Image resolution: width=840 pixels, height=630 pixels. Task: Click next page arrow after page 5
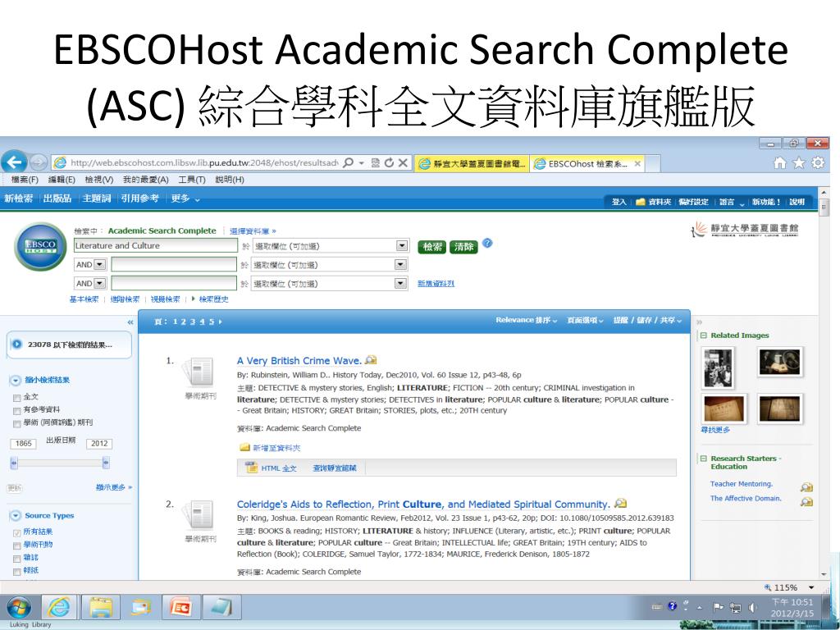coord(220,322)
